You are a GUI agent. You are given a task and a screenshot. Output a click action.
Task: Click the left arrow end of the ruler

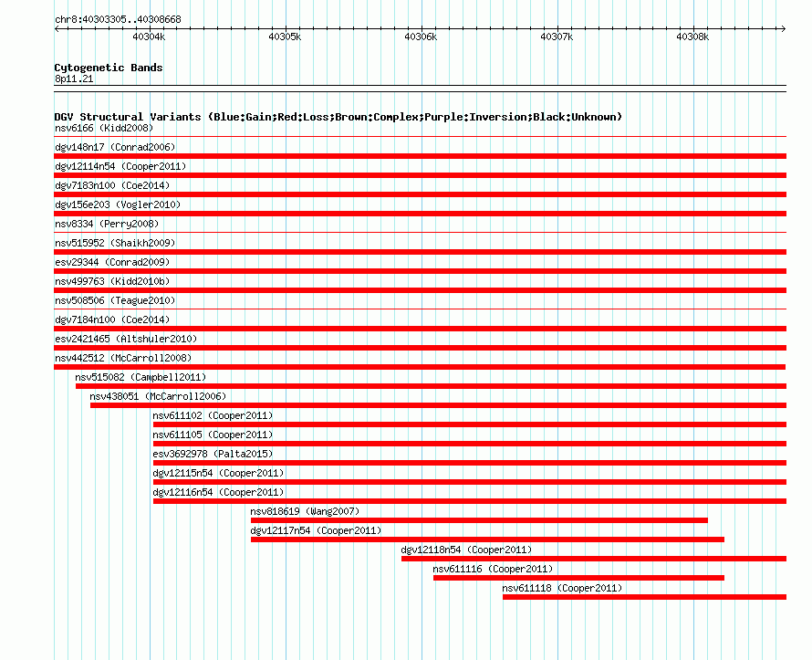click(57, 28)
